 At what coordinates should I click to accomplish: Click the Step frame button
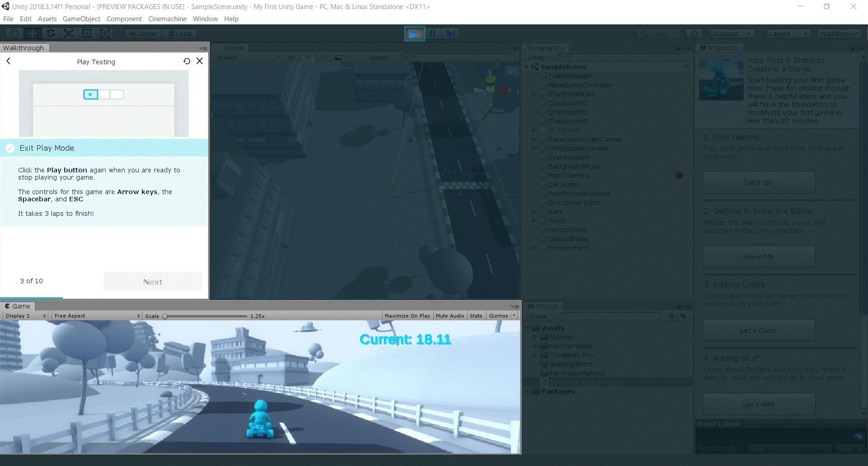[451, 33]
